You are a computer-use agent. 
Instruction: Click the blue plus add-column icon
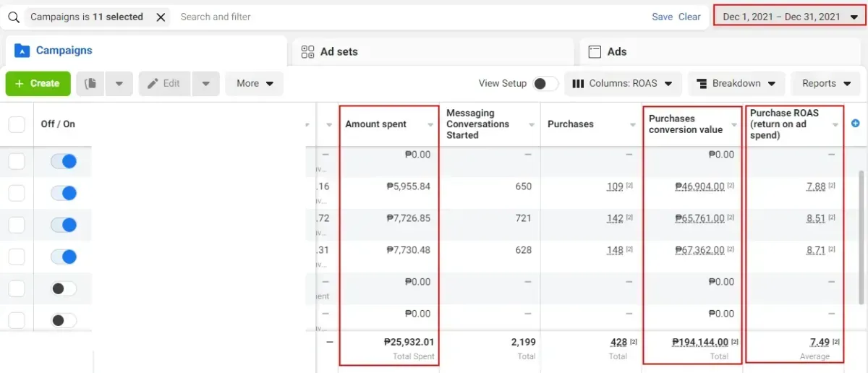pyautogui.click(x=856, y=124)
